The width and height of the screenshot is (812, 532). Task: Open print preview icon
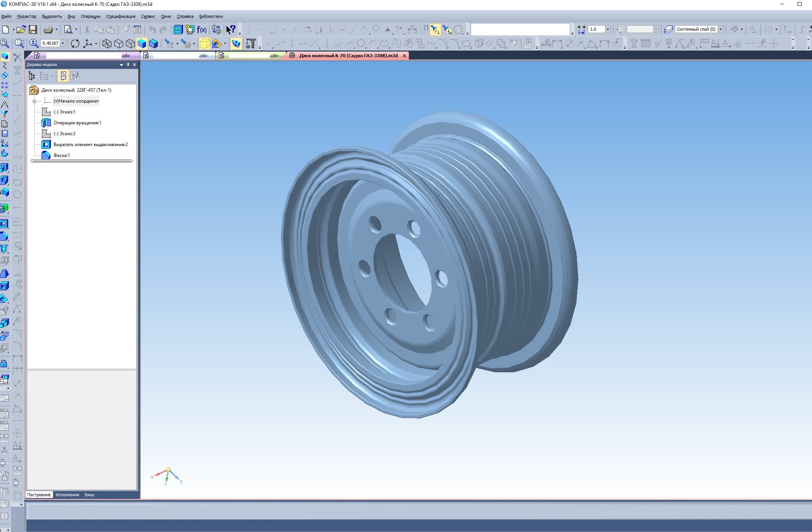pyautogui.click(x=68, y=30)
